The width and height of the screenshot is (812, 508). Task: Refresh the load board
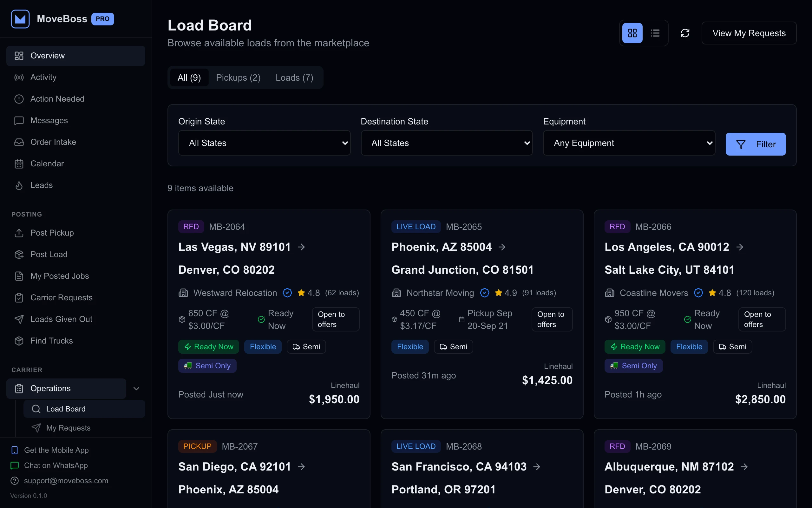click(685, 33)
